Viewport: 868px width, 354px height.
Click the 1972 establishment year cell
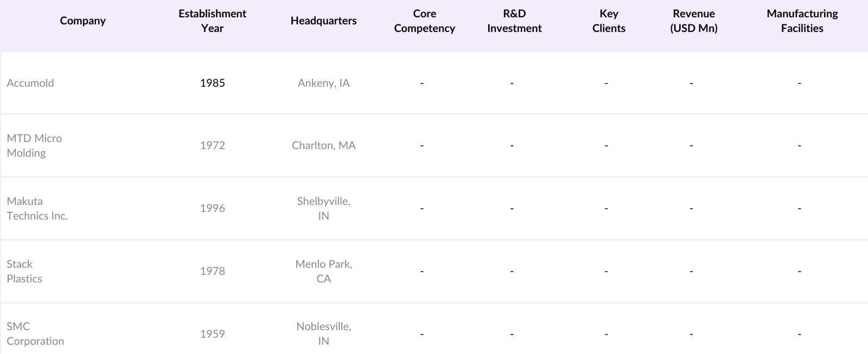212,145
